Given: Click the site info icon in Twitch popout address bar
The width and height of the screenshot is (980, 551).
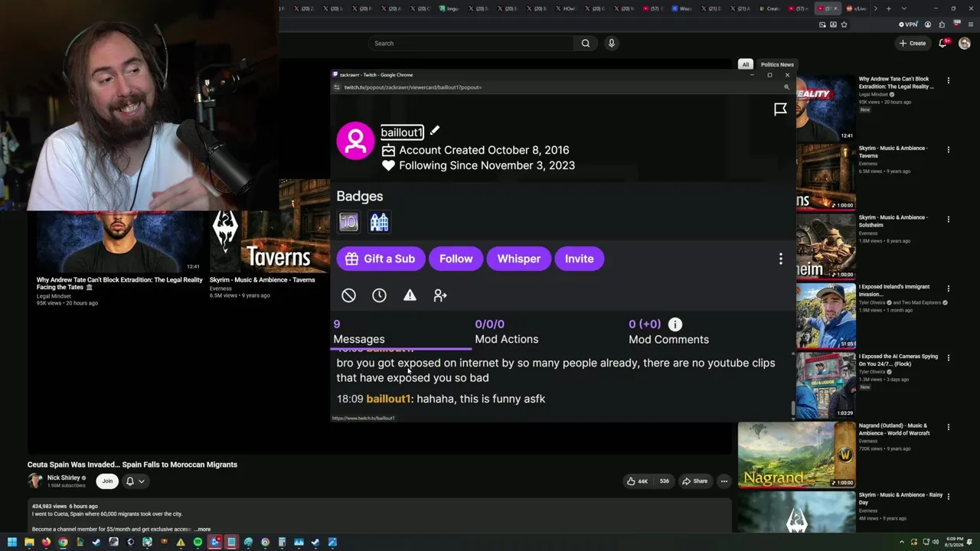Looking at the screenshot, I should pyautogui.click(x=336, y=87).
